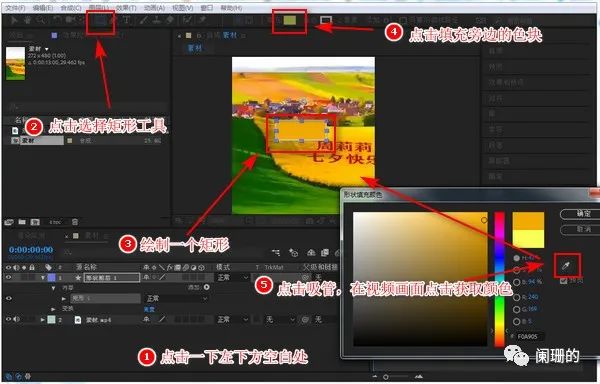
Task: Open 素材.mp4 layer mode 正常 dropdown
Action: pos(233,319)
